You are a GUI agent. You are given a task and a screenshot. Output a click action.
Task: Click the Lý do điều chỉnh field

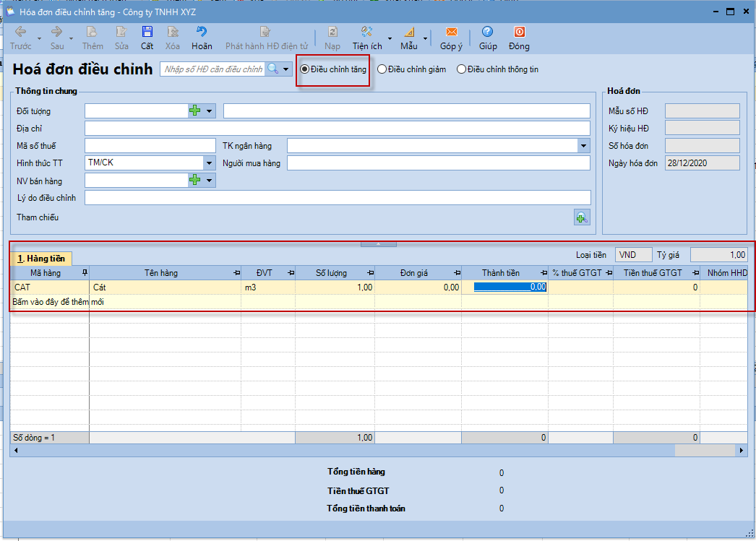tap(338, 197)
